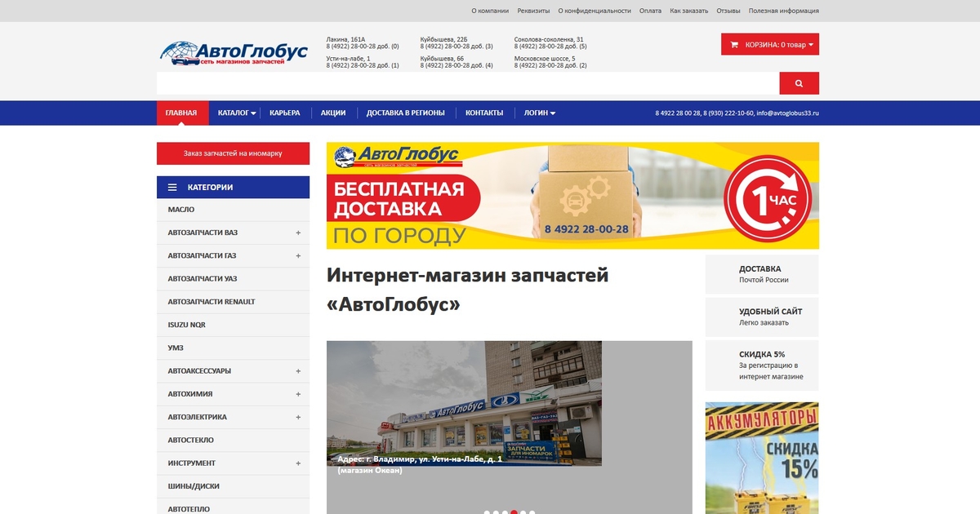Select the АВТОЗАПЧАСТИ УАЗ category
Image resolution: width=980 pixels, height=514 pixels.
point(203,279)
